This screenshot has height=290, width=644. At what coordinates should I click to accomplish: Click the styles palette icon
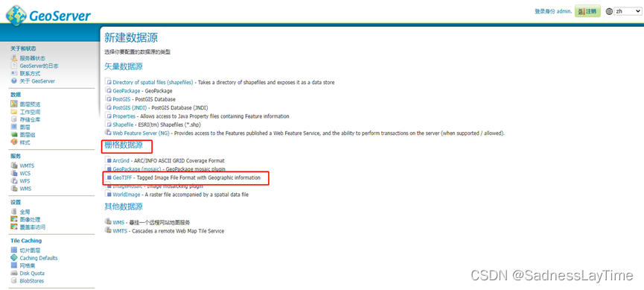coord(14,142)
